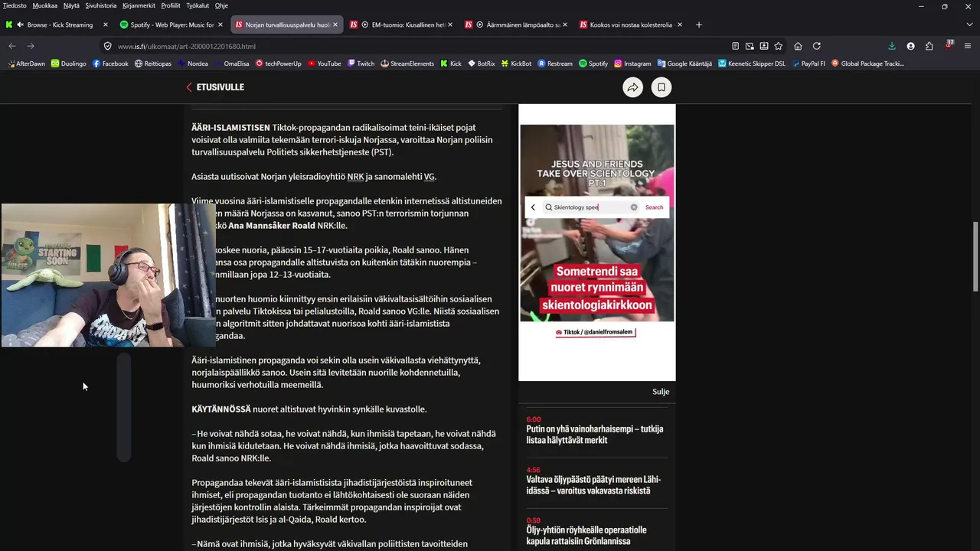Save the article with the bookmark icon

point(661,87)
